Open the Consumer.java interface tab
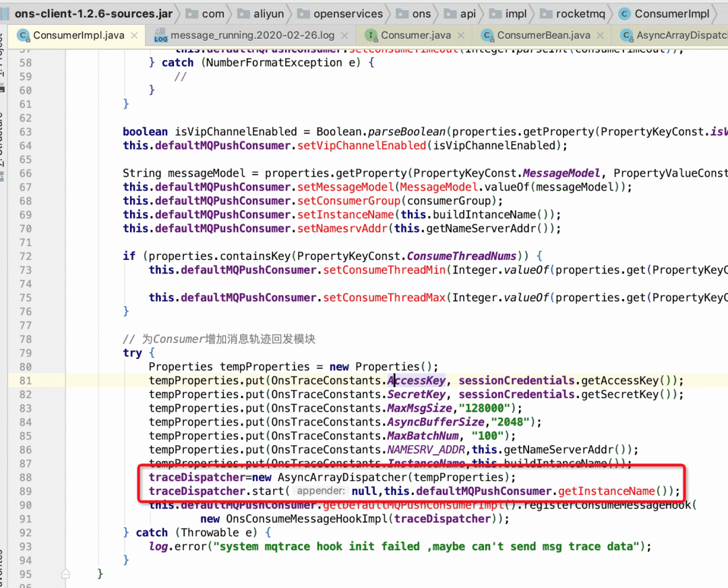Viewport: 728px width, 588px height. point(415,35)
